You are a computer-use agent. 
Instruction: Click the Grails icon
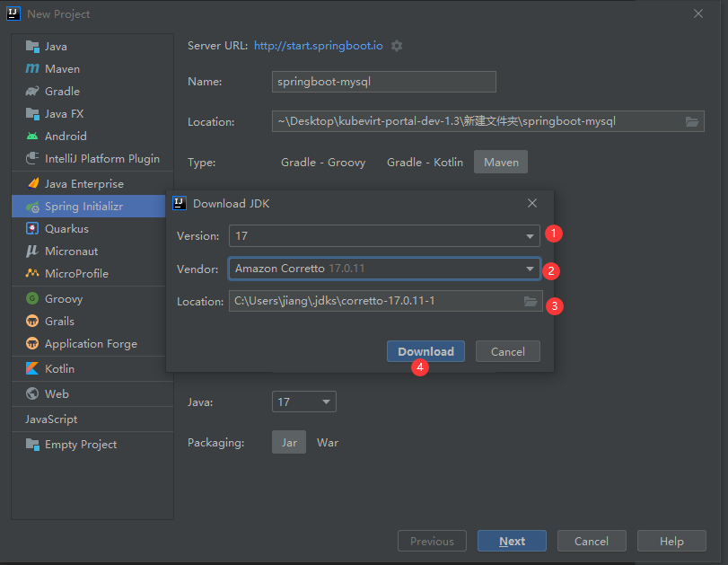32,321
